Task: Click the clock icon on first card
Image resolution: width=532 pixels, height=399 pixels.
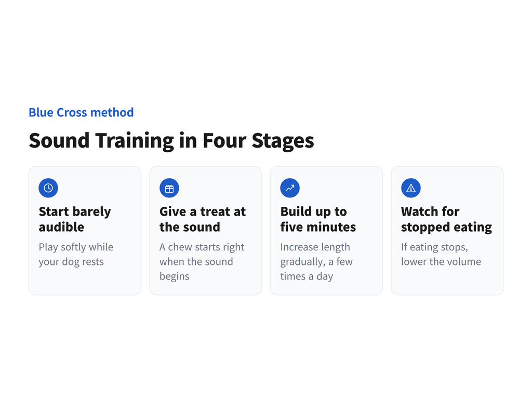Action: coord(48,188)
